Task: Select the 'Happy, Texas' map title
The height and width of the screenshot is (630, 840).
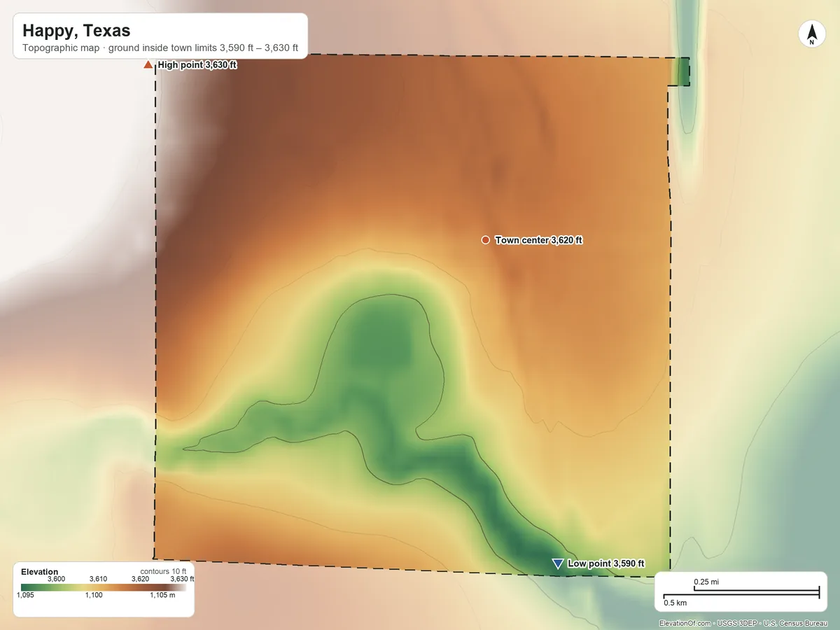Action: [76, 31]
